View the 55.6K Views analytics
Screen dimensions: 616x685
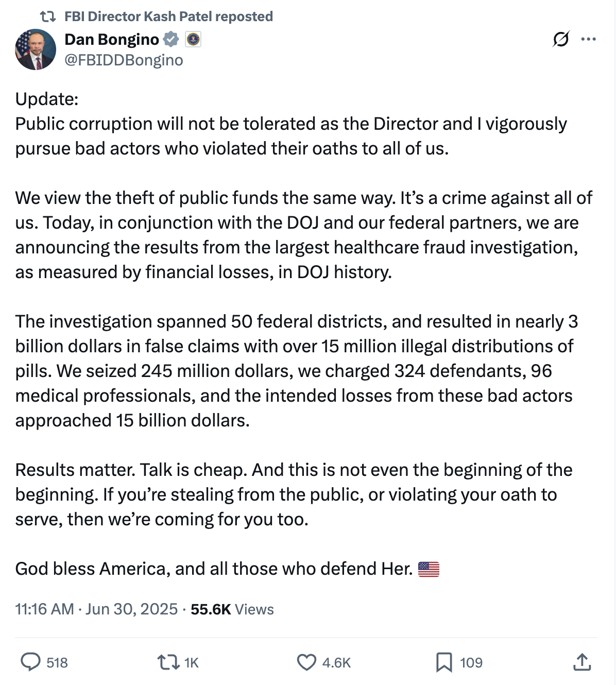pyautogui.click(x=232, y=609)
